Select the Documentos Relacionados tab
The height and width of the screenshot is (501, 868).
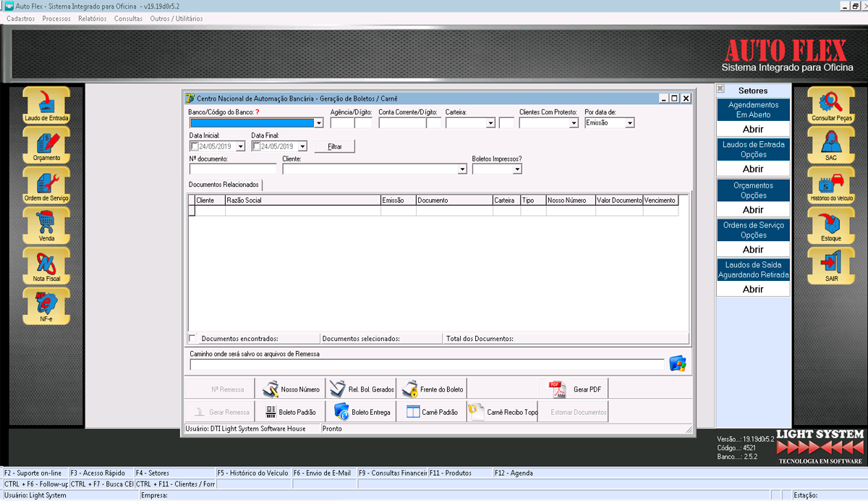(x=224, y=185)
